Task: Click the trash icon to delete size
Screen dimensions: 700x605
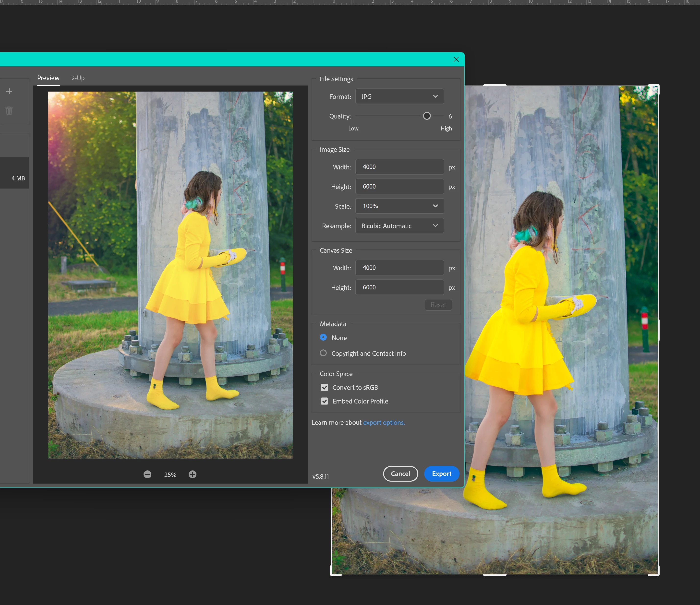Action: pos(9,110)
